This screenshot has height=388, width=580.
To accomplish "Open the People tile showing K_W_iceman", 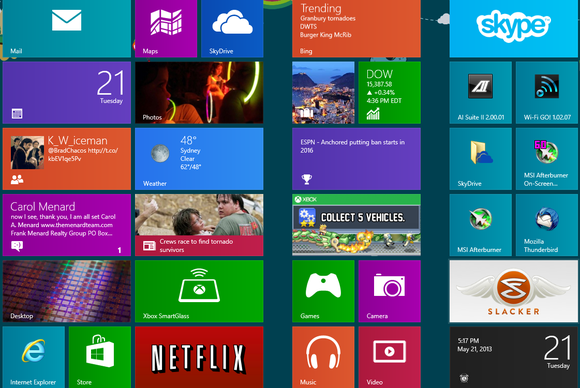I will 67,159.
